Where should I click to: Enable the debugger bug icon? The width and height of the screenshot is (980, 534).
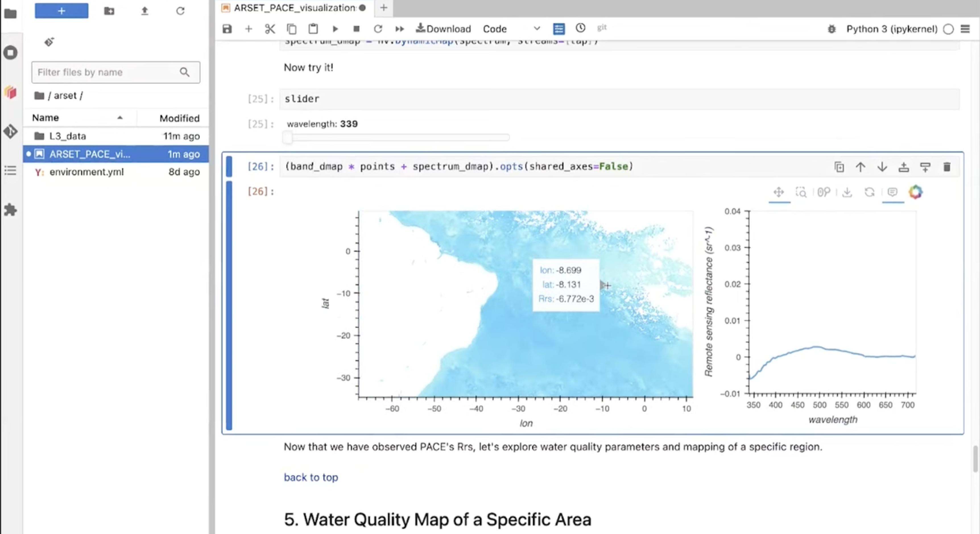point(832,29)
